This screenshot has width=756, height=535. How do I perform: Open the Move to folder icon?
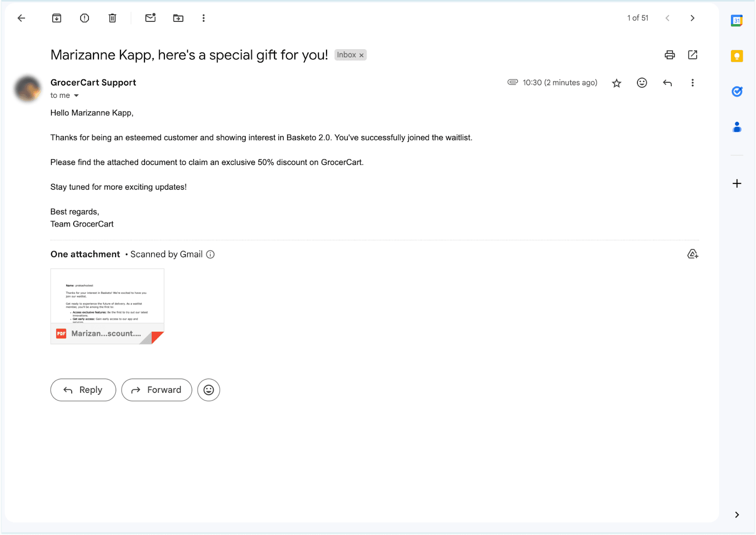pyautogui.click(x=178, y=18)
